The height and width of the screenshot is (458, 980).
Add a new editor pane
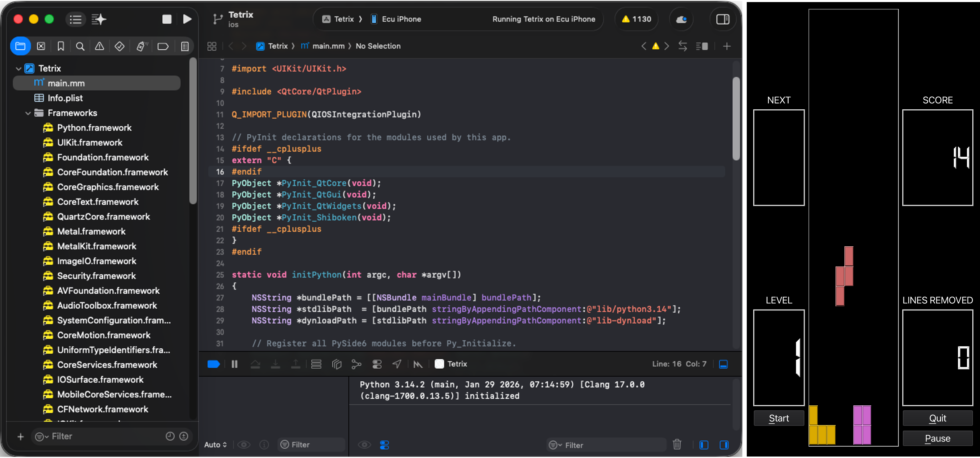pos(727,46)
